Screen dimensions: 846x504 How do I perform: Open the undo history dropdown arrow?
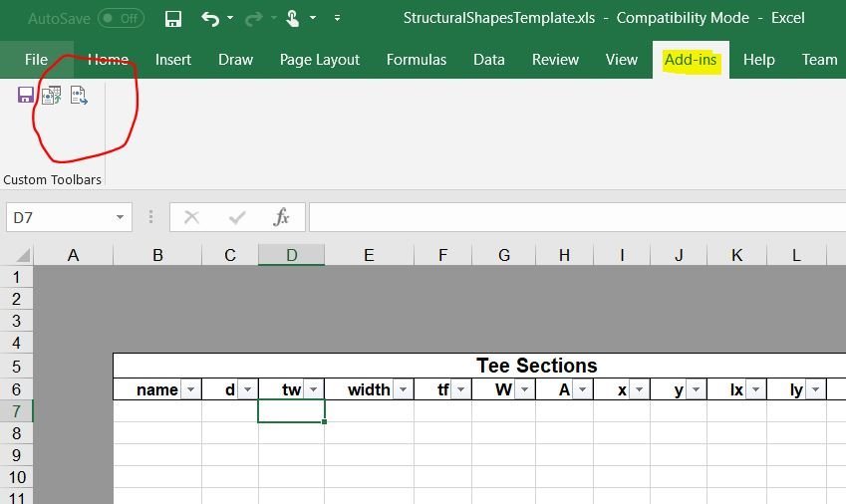pyautogui.click(x=231, y=19)
